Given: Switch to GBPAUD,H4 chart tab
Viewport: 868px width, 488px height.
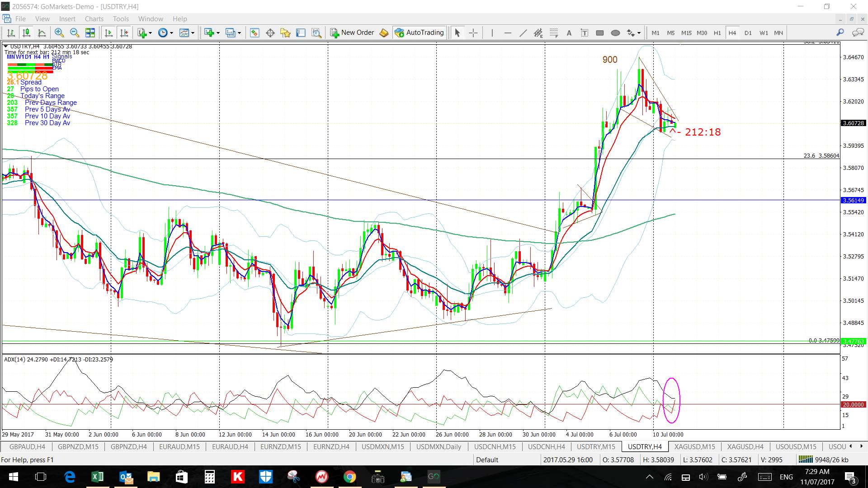Looking at the screenshot, I should point(27,446).
